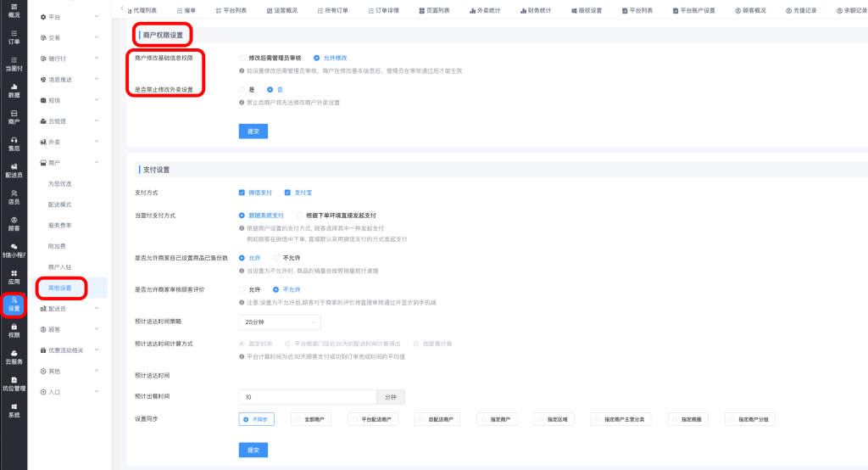
Task: Uncheck the 支付宝 payment checkbox
Action: click(x=287, y=193)
